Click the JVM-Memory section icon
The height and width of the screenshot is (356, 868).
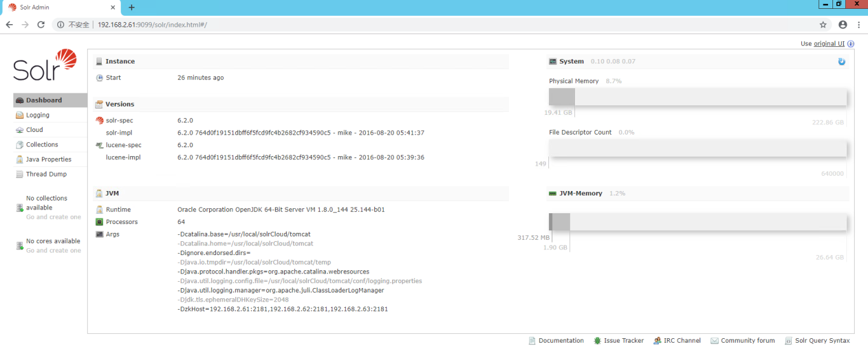coord(553,194)
